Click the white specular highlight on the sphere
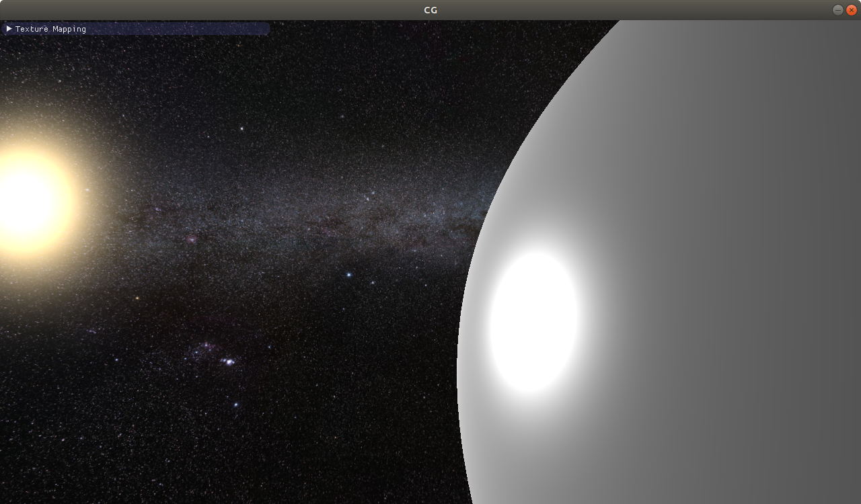Image resolution: width=861 pixels, height=504 pixels. (x=533, y=323)
